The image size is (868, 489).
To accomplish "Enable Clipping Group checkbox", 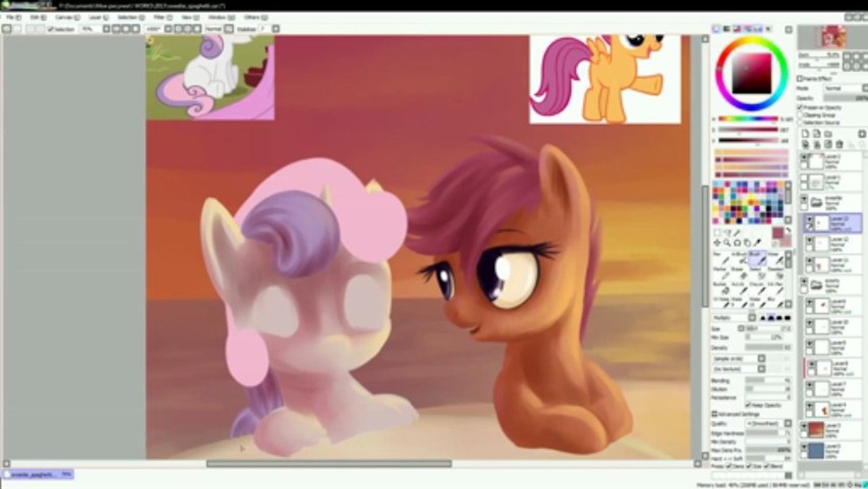I will [800, 115].
